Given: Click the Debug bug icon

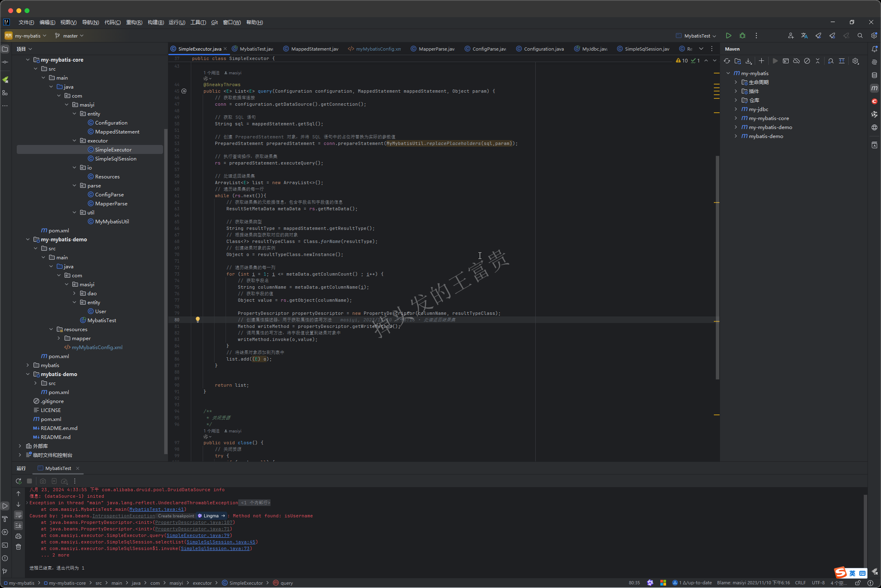Looking at the screenshot, I should pos(742,36).
